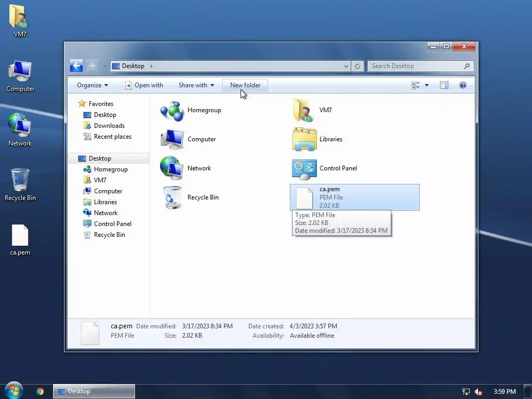Click the Date modified value 3/17/2023 8:34 PM
This screenshot has height=399, width=532.
click(x=207, y=326)
